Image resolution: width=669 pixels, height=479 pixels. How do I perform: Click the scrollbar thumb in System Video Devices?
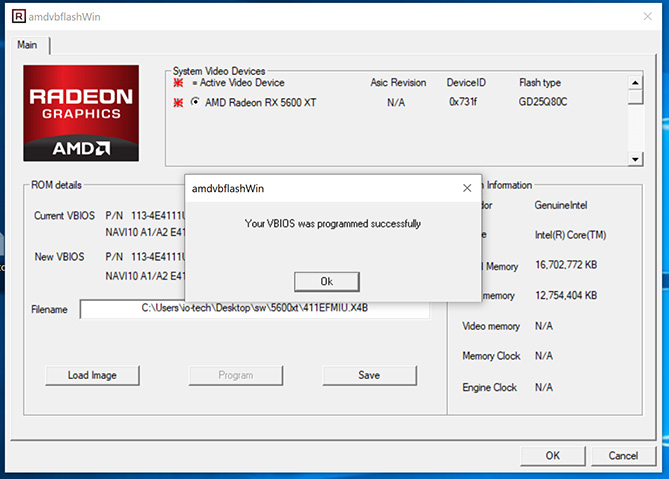point(635,97)
